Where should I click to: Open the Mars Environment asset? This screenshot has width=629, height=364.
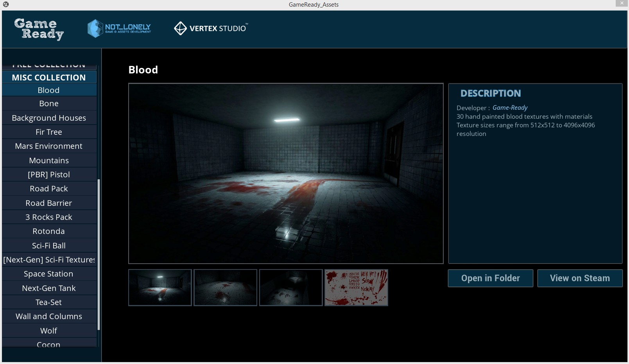(x=49, y=146)
